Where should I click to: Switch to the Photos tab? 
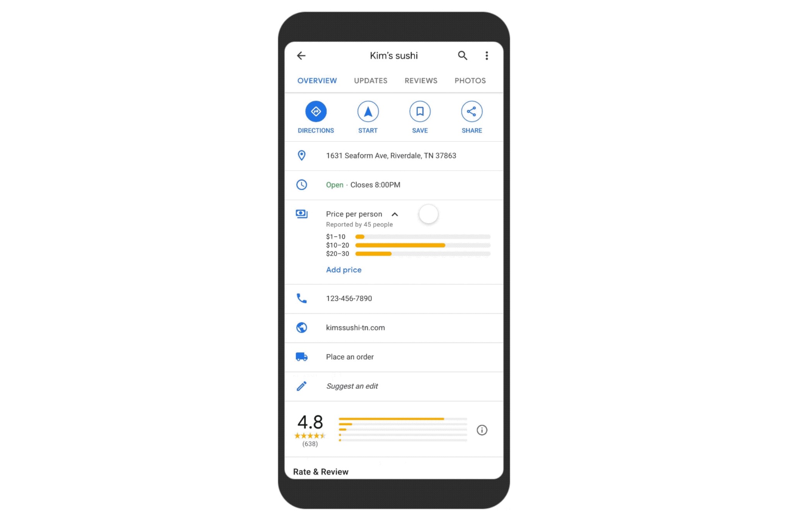tap(470, 80)
